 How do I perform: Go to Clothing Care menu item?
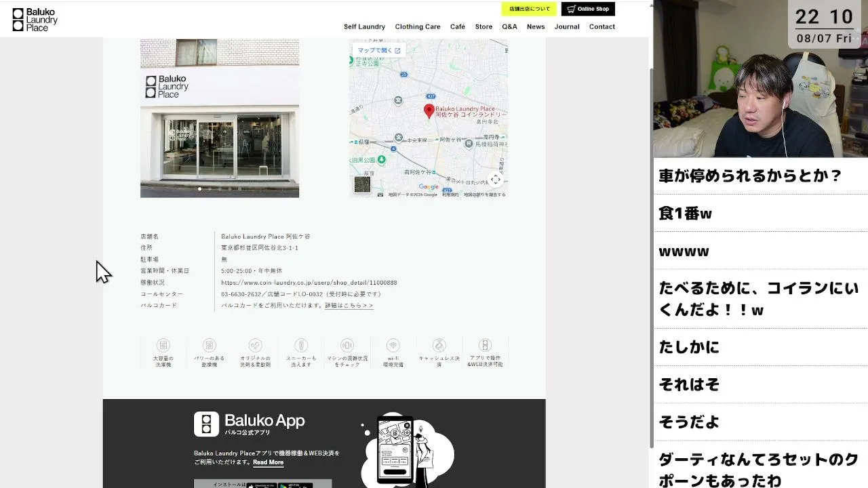tap(418, 26)
